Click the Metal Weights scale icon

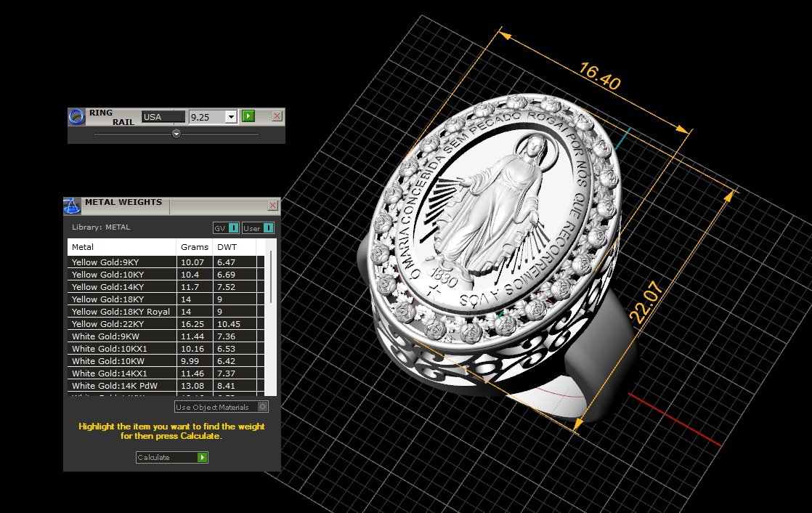pyautogui.click(x=72, y=206)
